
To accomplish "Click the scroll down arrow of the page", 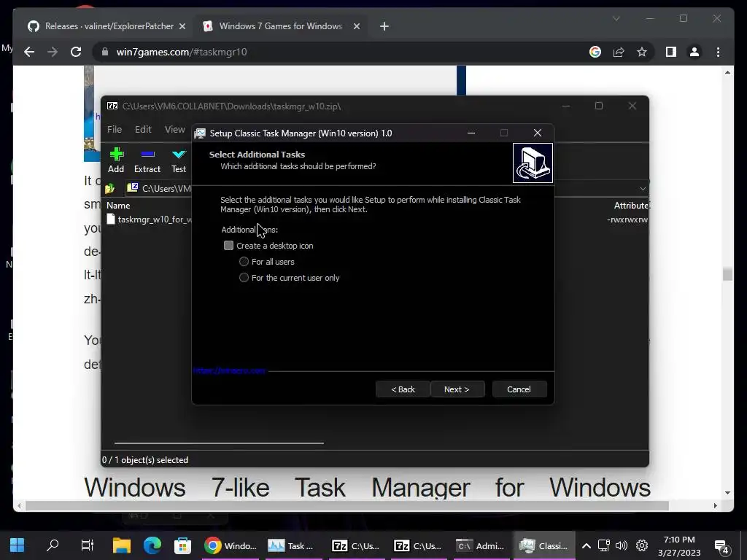I will click(x=727, y=493).
